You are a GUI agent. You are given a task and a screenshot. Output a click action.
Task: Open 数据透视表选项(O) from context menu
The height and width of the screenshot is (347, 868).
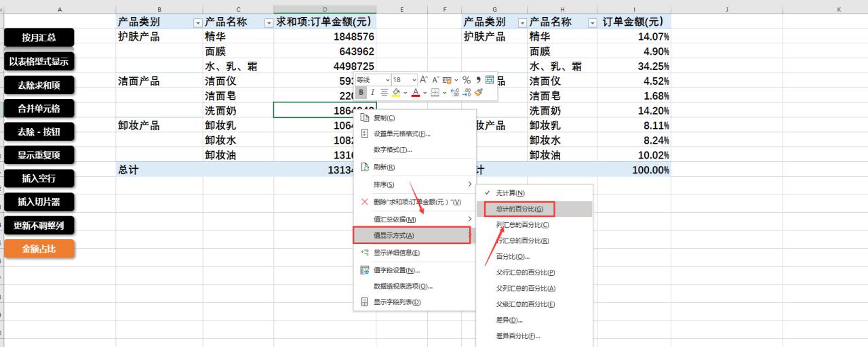pyautogui.click(x=414, y=286)
